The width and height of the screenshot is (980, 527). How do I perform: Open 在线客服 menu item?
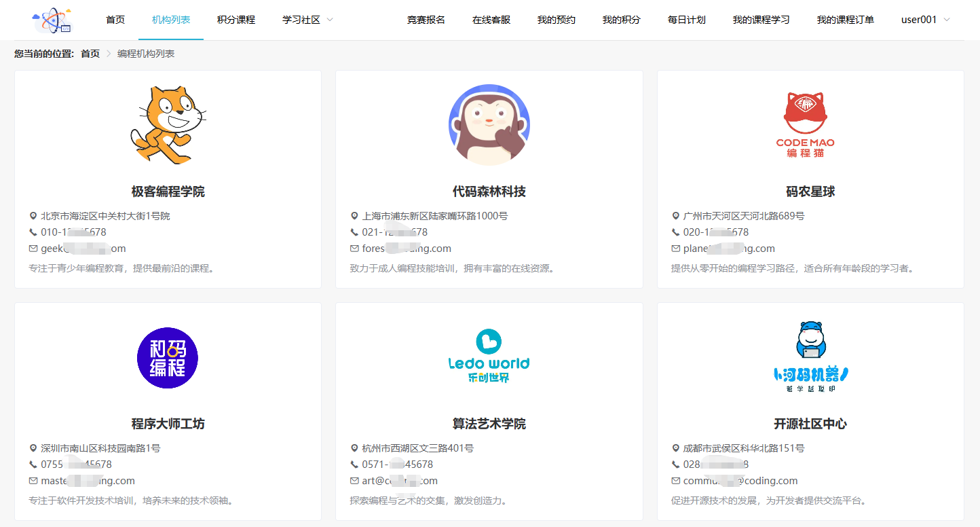point(491,20)
